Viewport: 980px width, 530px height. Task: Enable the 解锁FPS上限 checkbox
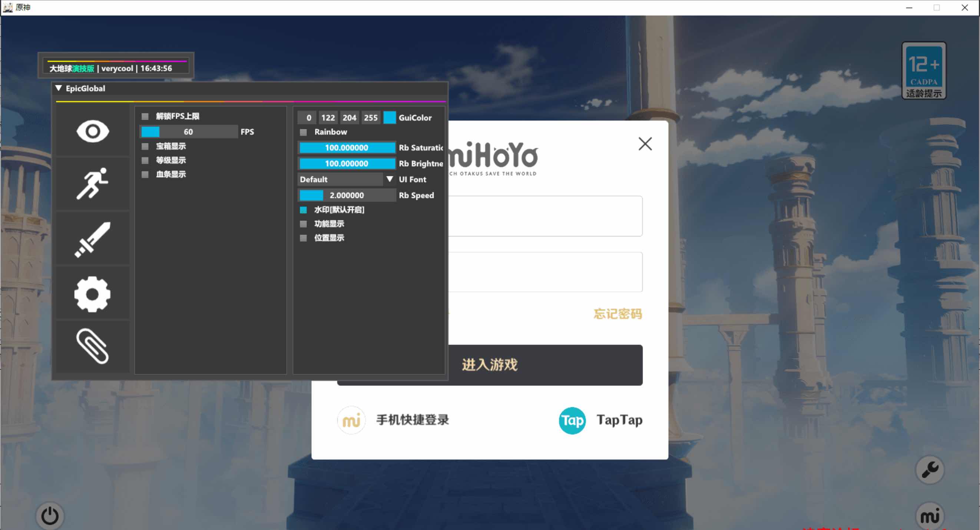(145, 116)
